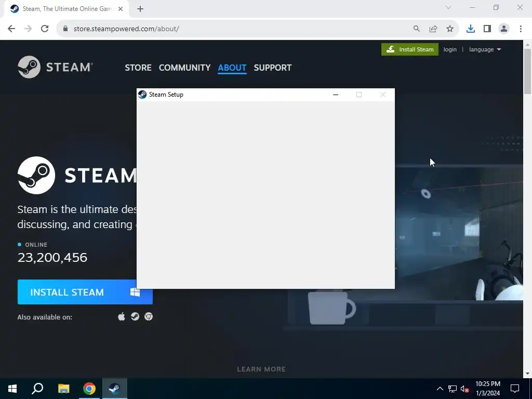This screenshot has height=399, width=532.
Task: Minimize the Steam Setup window
Action: coord(336,95)
